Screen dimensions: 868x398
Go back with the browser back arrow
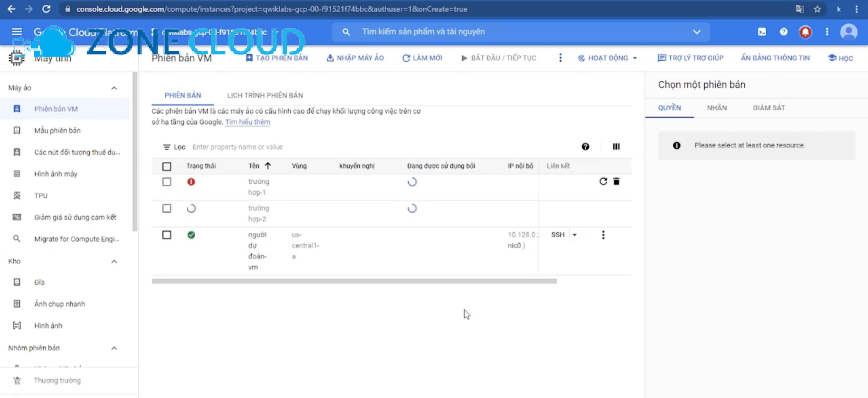click(x=12, y=9)
